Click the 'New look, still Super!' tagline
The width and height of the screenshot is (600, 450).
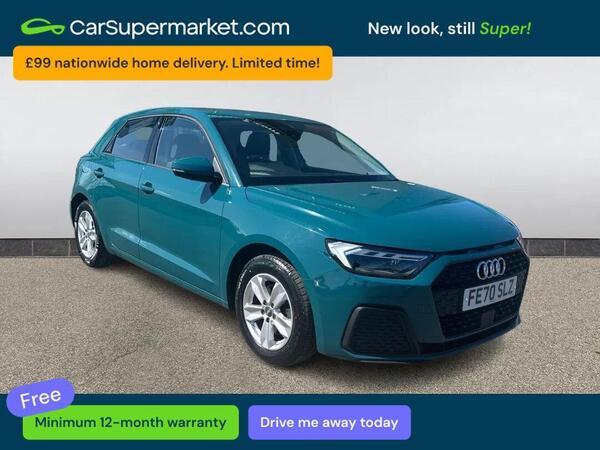pyautogui.click(x=449, y=28)
